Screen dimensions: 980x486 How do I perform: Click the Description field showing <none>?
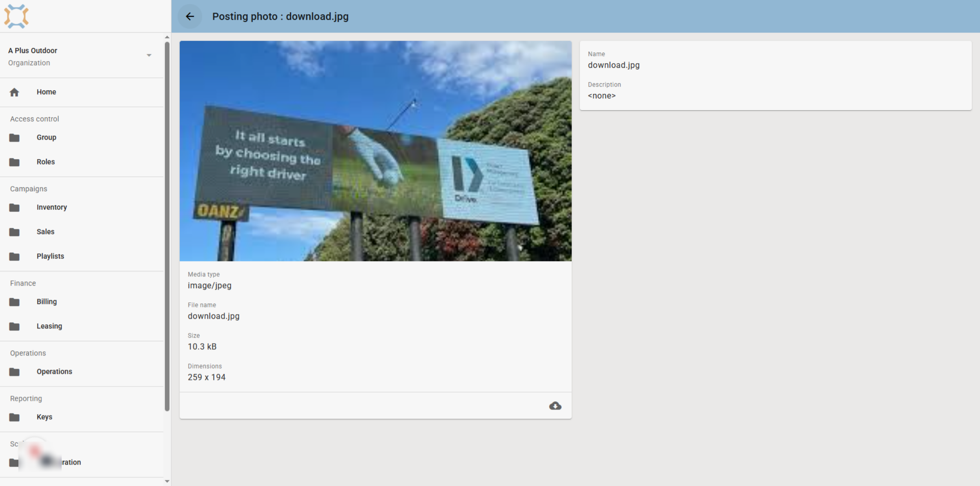pos(602,96)
